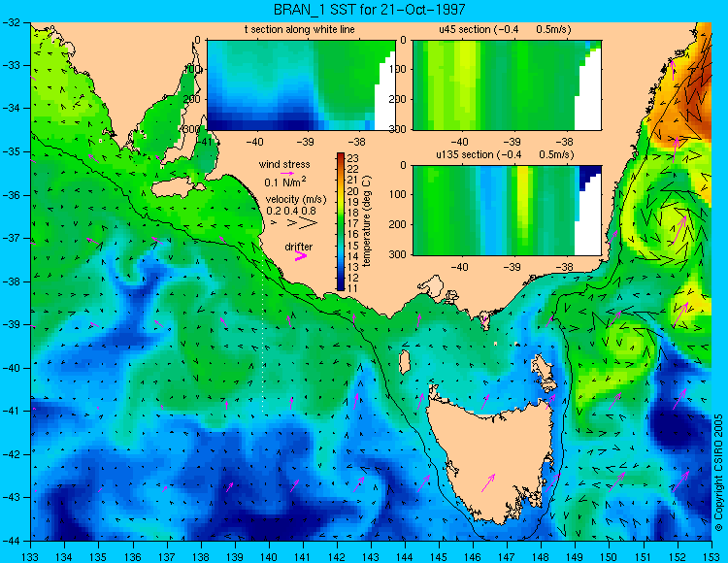
Task: Click the "14" value on the color bar
Action: click(x=353, y=256)
